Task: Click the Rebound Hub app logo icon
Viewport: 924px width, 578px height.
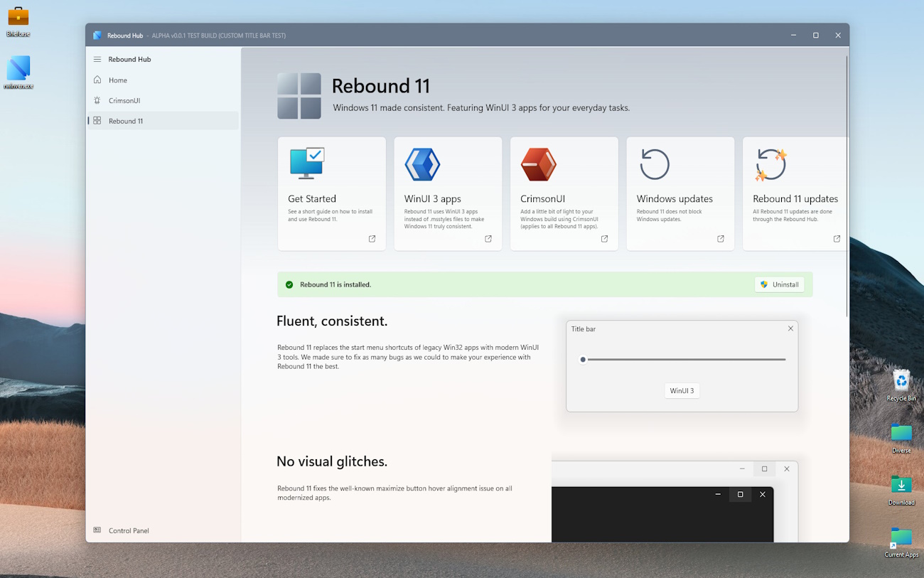Action: point(97,36)
